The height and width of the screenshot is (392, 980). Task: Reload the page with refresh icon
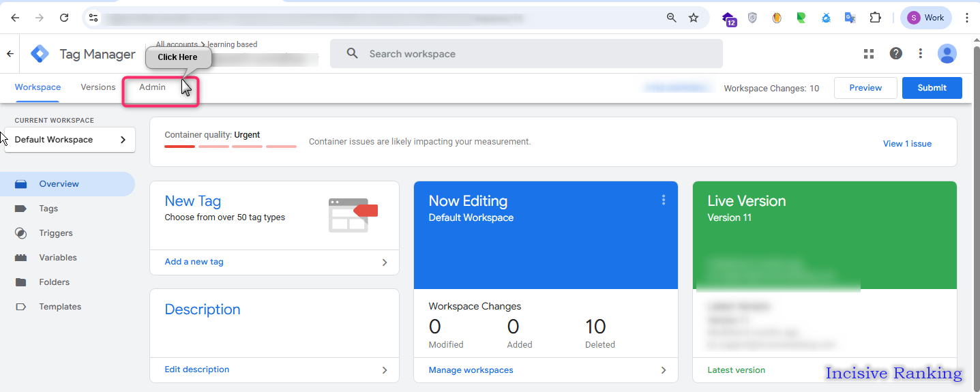click(64, 18)
